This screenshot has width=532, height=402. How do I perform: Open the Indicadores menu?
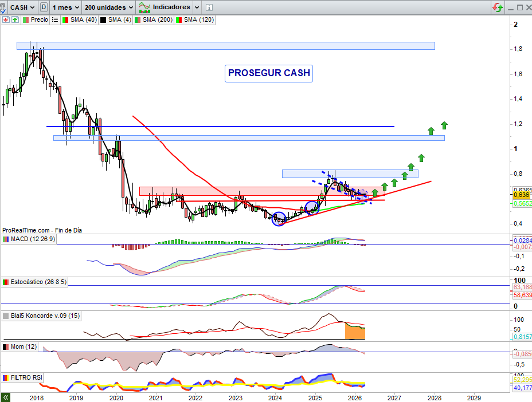tap(171, 7)
